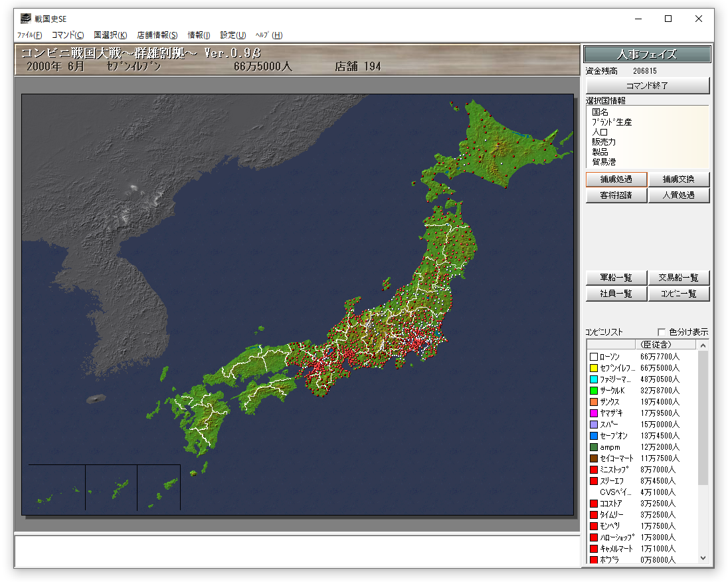
Task: Select the cyan ファミリーマート color square
Action: 594,379
